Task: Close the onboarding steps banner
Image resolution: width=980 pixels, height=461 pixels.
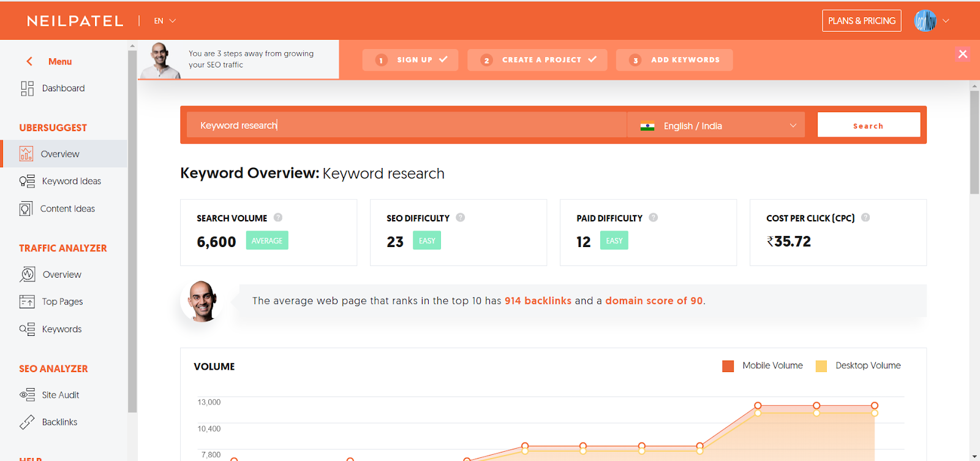Action: tap(963, 54)
